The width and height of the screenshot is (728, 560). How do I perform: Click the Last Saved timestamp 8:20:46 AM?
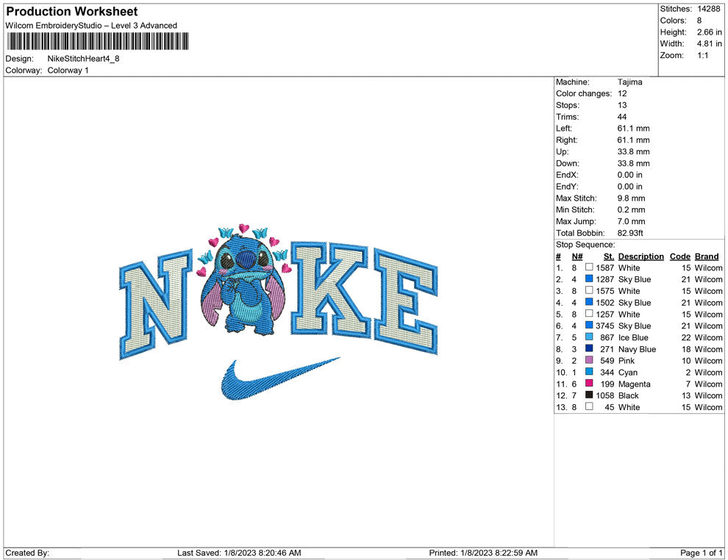280,553
